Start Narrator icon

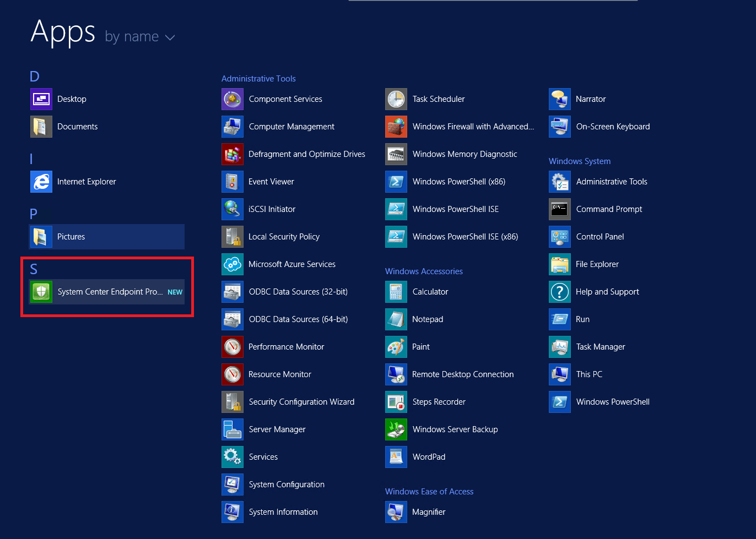[x=560, y=99]
